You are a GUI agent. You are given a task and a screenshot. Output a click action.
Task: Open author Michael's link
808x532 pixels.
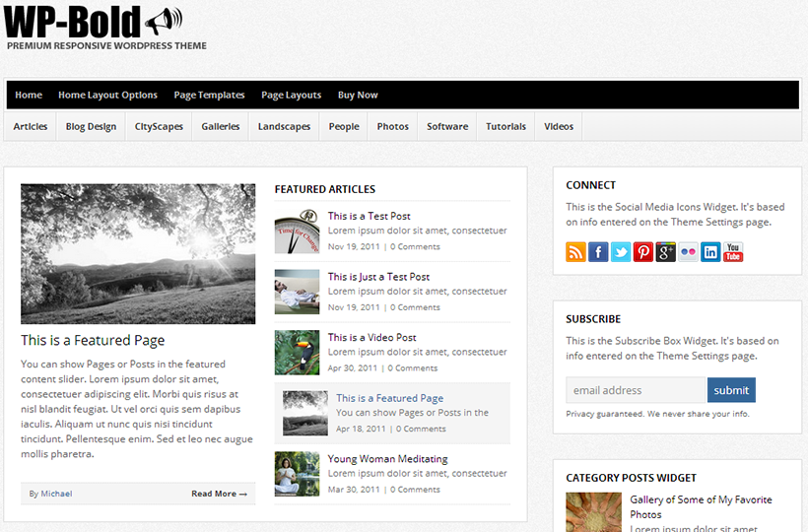coord(56,494)
